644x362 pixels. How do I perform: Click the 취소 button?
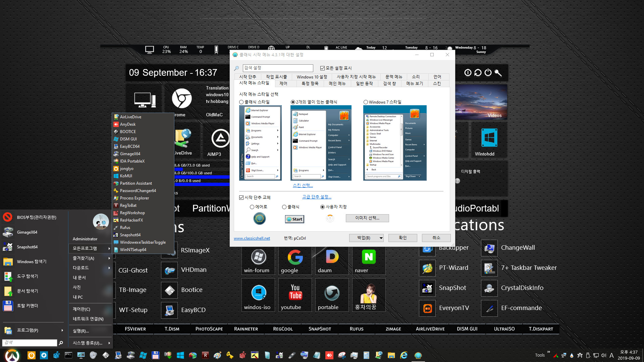coord(436,238)
